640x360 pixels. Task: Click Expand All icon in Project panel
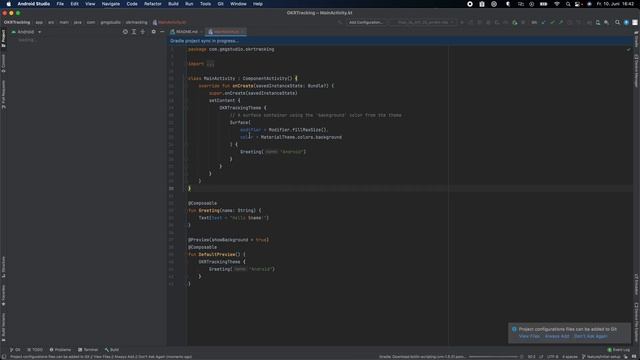coord(134,32)
